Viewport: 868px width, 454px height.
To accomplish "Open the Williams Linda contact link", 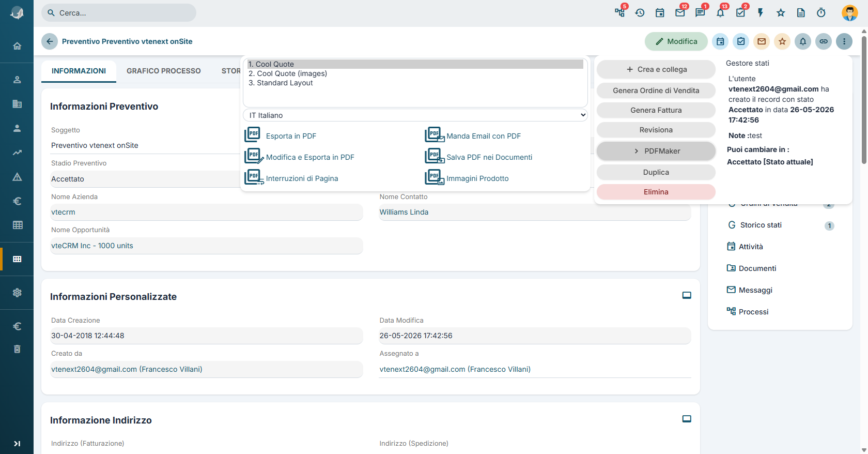I will (404, 212).
